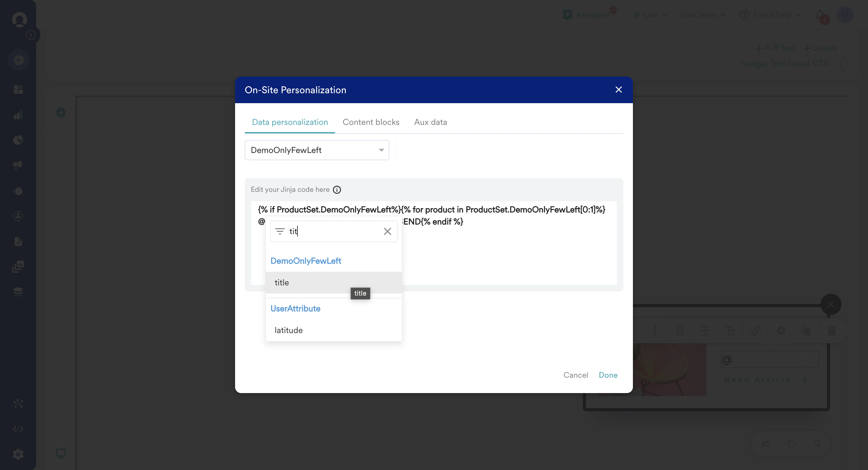Image resolution: width=868 pixels, height=470 pixels.
Task: Select the latitude option under UserAttribute
Action: point(288,330)
